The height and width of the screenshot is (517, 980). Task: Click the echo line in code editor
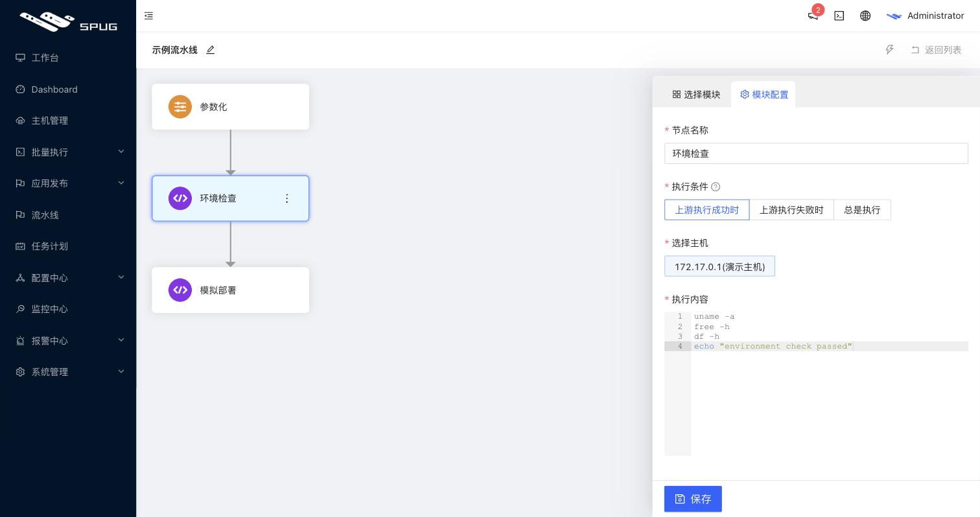tap(773, 346)
